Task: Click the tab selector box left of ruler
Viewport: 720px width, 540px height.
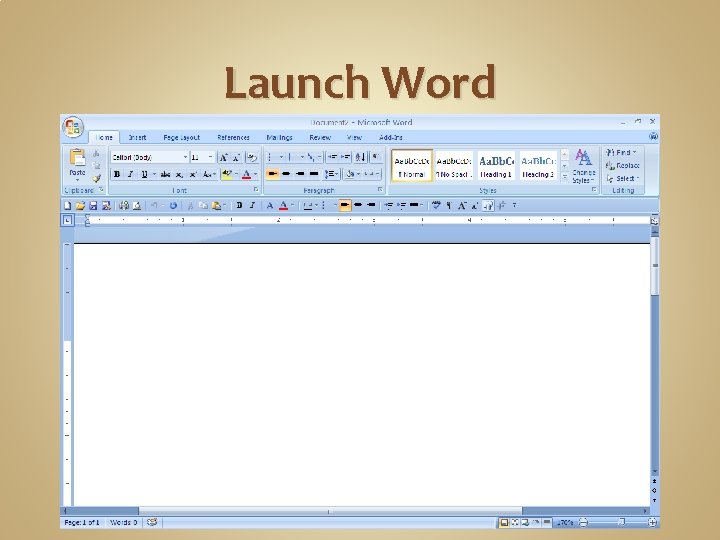Action: 67,220
